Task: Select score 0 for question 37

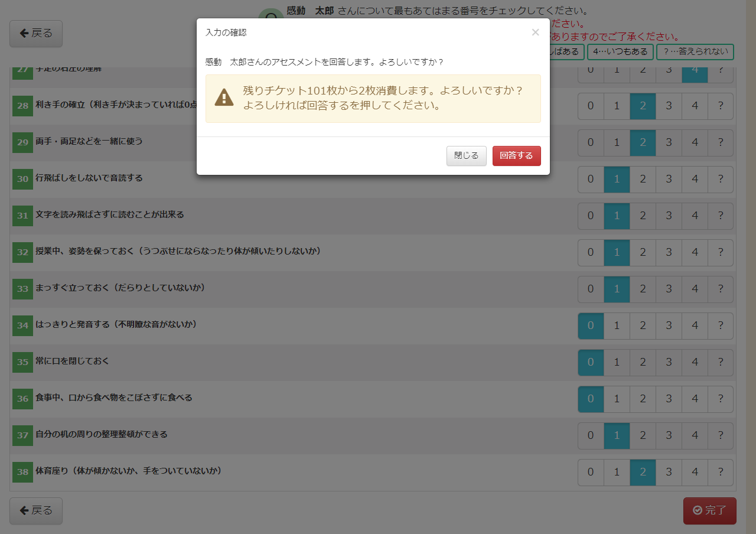Action: [x=591, y=436]
